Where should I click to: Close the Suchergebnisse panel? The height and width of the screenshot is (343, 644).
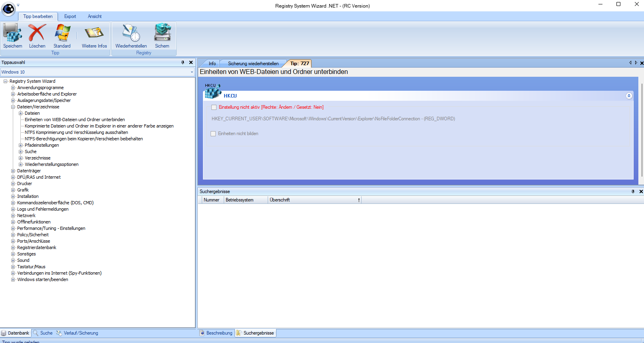[x=641, y=191]
